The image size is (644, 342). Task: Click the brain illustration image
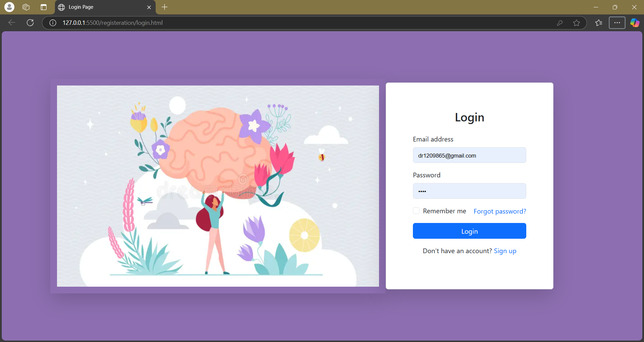coord(218,186)
